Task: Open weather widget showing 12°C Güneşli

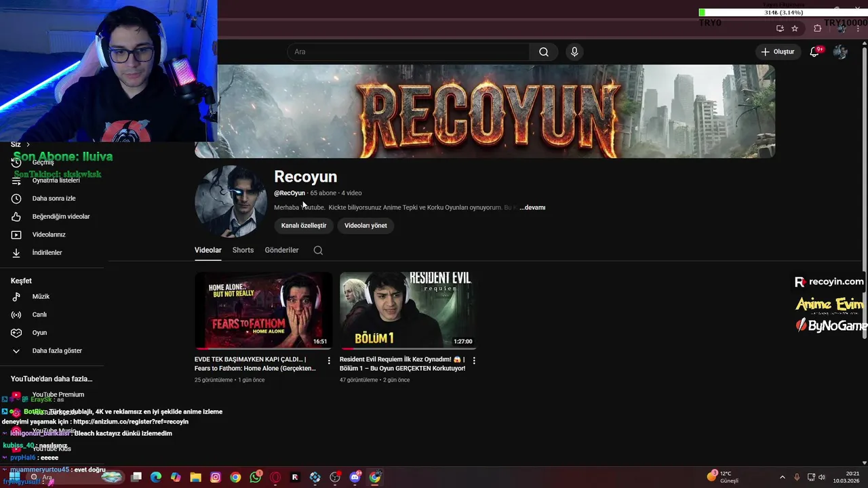Action: (723, 477)
